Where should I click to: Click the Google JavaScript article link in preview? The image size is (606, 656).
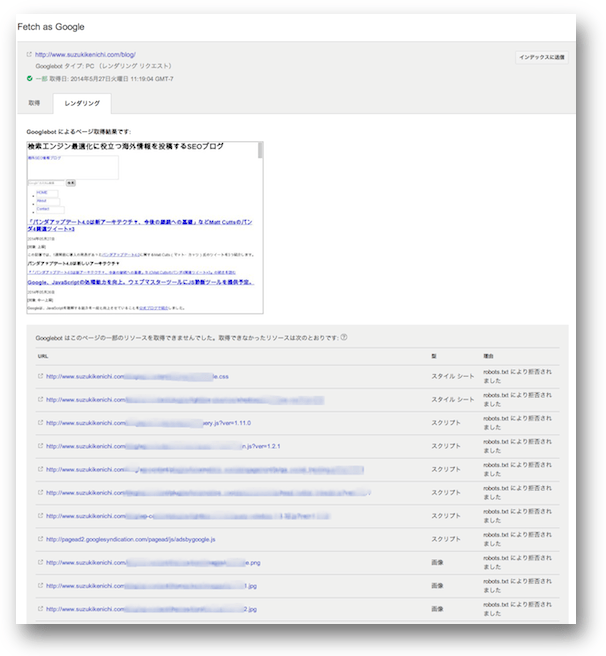click(141, 282)
